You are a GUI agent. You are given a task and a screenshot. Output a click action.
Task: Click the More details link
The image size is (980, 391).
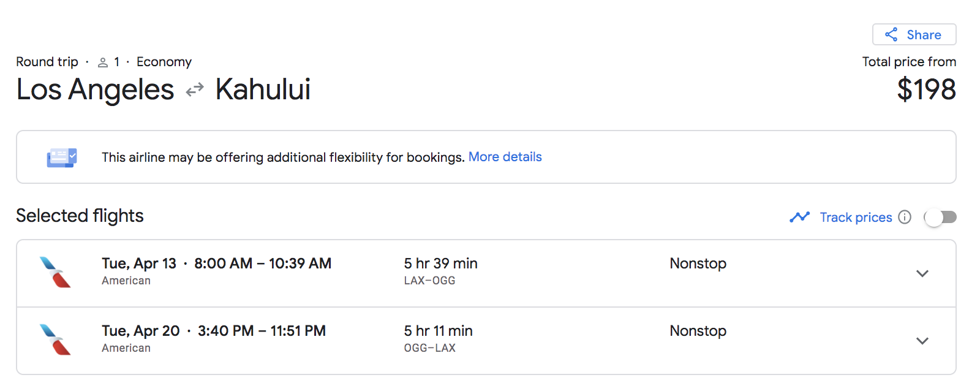[x=505, y=157]
